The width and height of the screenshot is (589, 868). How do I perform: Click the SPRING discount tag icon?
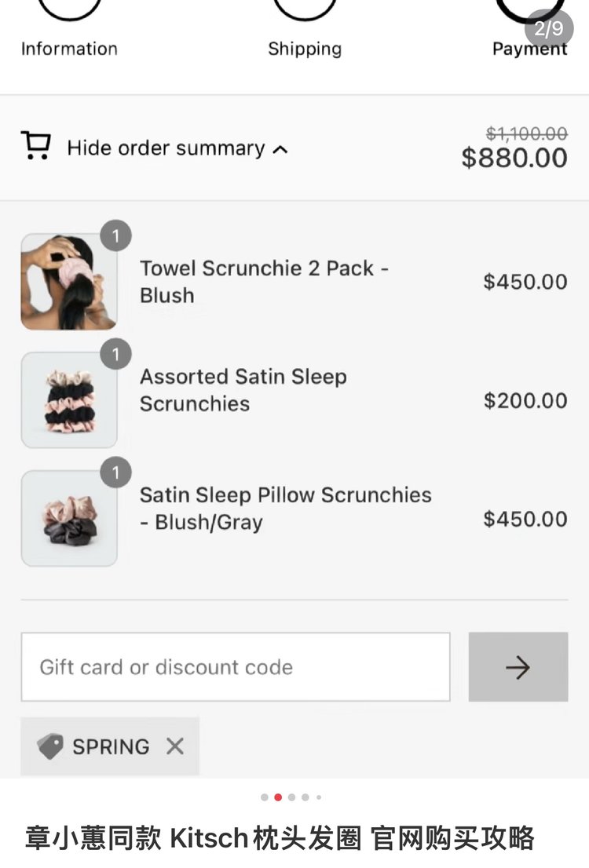(49, 746)
